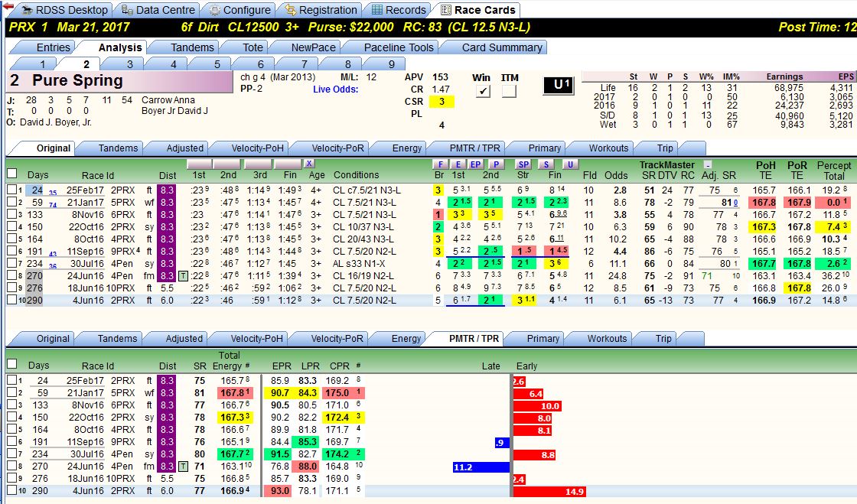857x504 pixels.
Task: Click the X button above Age
Action: coord(309,163)
